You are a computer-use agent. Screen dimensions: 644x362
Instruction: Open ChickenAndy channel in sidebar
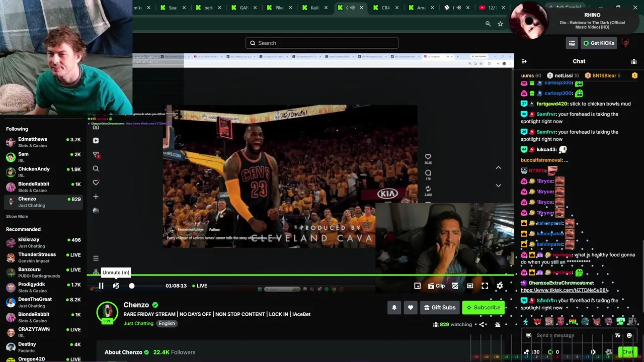tap(43, 172)
